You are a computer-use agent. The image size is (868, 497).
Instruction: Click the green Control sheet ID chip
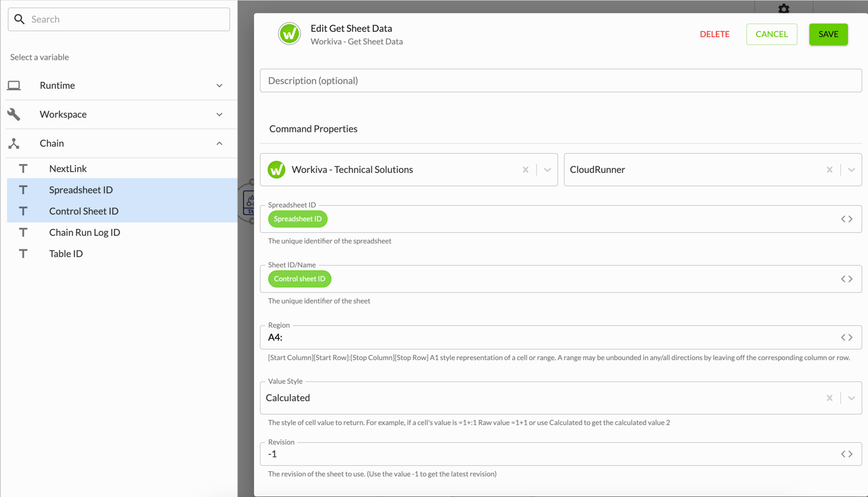coord(300,279)
